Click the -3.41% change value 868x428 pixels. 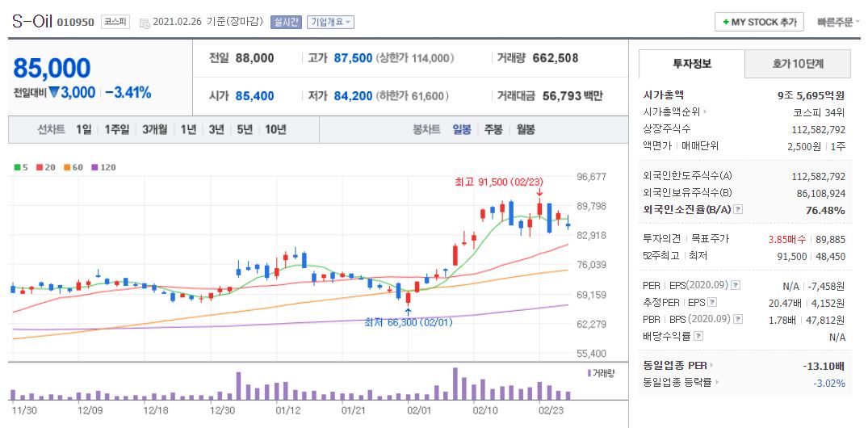click(128, 93)
